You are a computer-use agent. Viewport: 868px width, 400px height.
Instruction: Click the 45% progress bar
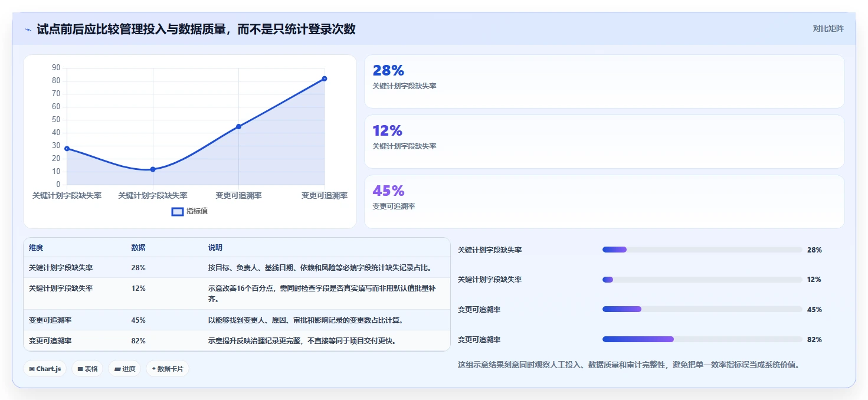pyautogui.click(x=702, y=309)
